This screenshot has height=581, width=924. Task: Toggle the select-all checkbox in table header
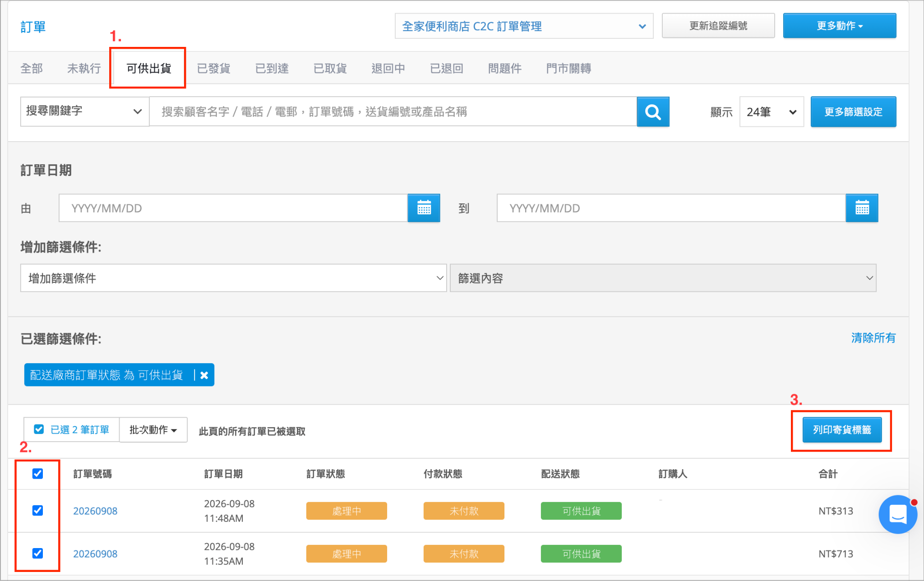point(38,474)
